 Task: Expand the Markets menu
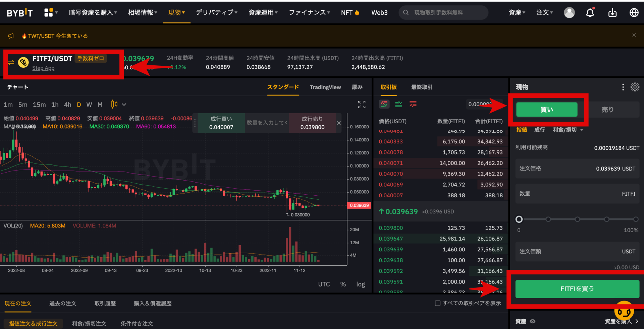click(x=143, y=13)
